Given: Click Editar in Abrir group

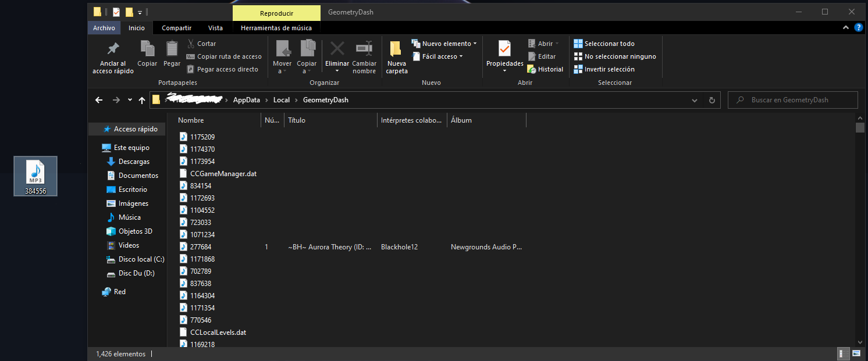Looking at the screenshot, I should pyautogui.click(x=542, y=56).
